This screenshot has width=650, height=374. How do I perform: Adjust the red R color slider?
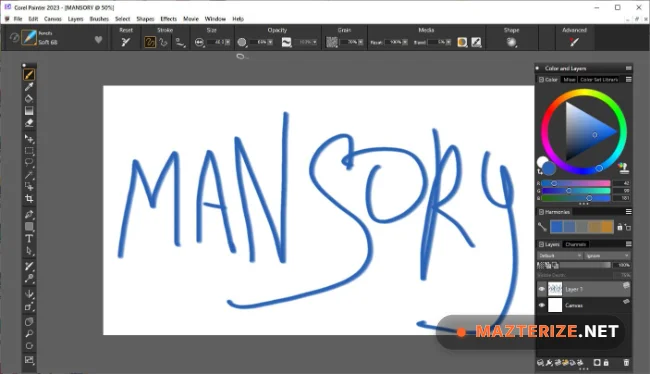tap(576, 183)
